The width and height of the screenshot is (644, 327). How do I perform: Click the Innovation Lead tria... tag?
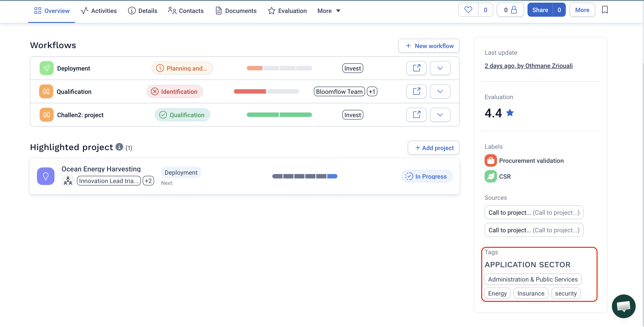click(109, 180)
